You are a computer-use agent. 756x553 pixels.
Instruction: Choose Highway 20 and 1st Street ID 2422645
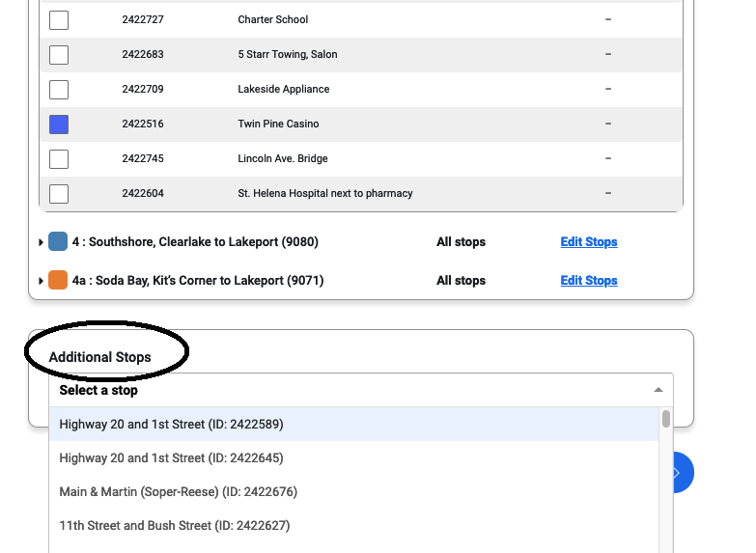(x=354, y=458)
